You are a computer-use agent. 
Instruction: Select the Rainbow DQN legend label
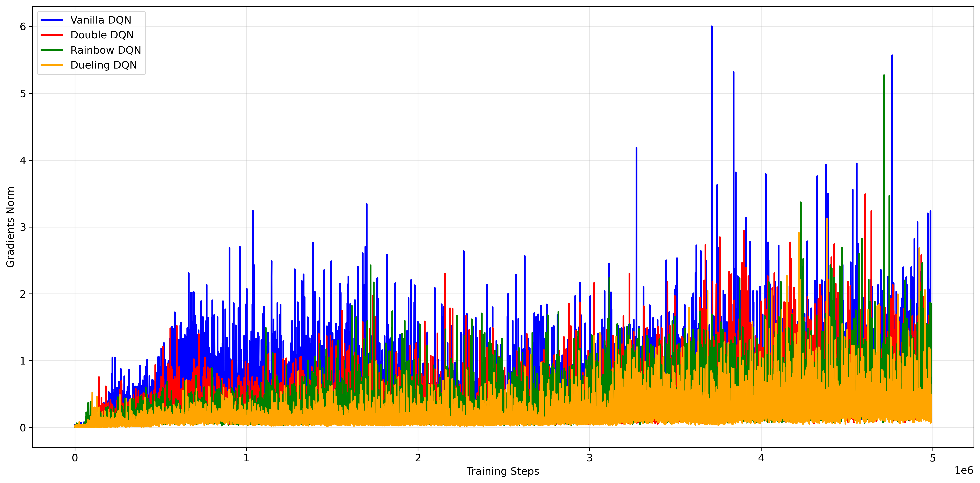click(106, 50)
